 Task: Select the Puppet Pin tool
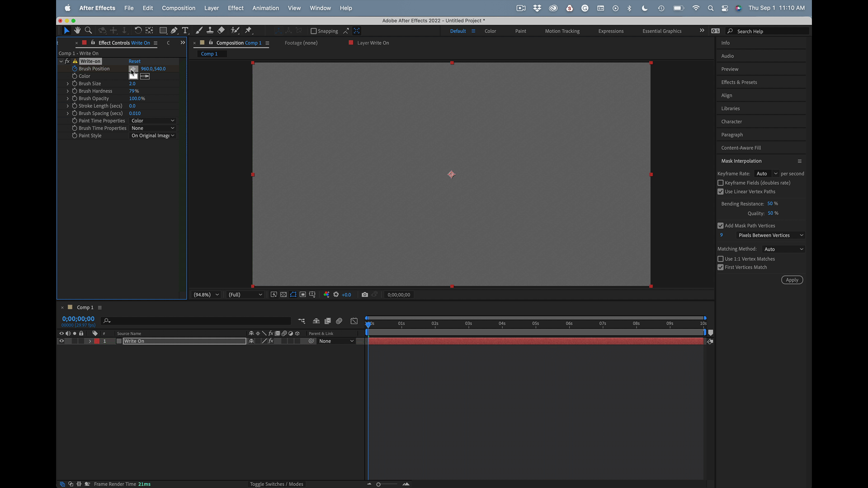click(x=248, y=30)
